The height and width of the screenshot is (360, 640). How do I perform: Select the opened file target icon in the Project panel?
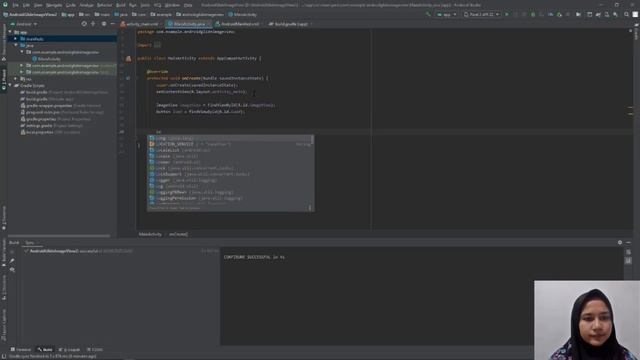(x=84, y=24)
